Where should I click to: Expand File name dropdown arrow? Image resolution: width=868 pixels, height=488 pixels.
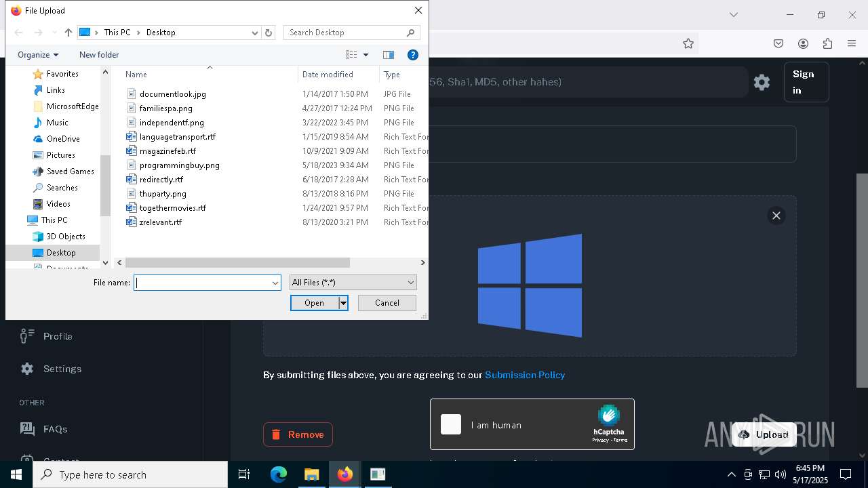coord(275,283)
